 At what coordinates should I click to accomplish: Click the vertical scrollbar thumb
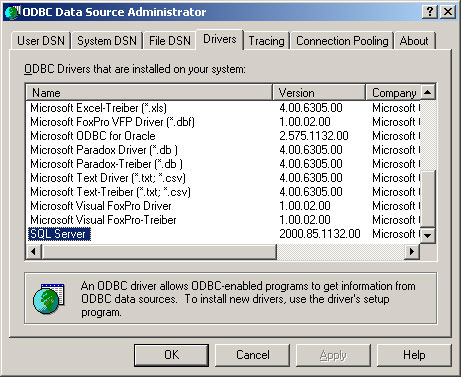click(428, 199)
